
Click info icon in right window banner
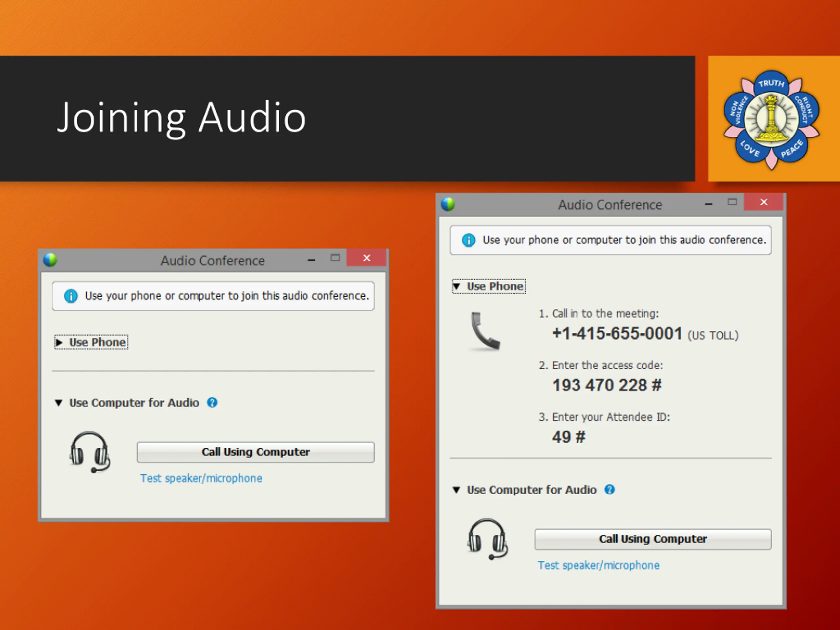coord(468,240)
